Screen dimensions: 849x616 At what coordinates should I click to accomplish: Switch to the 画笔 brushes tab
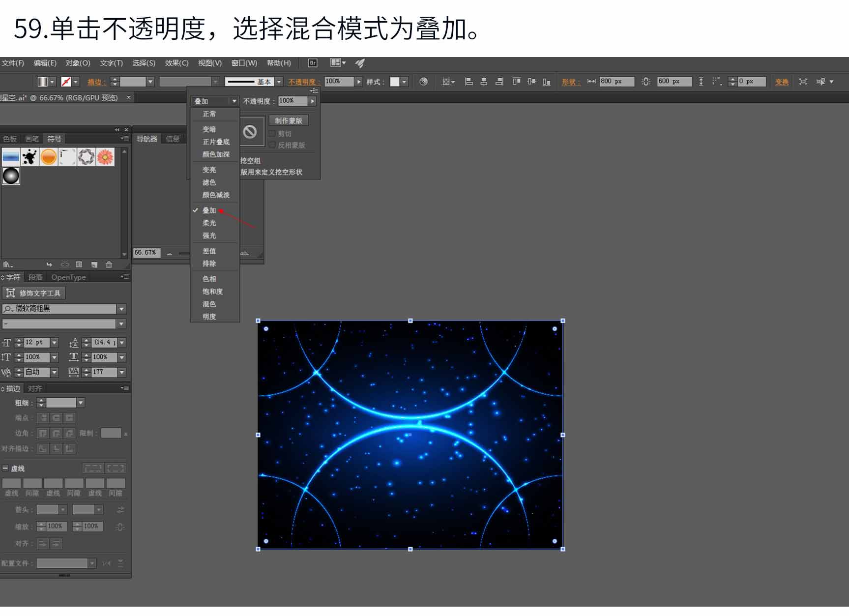click(32, 139)
